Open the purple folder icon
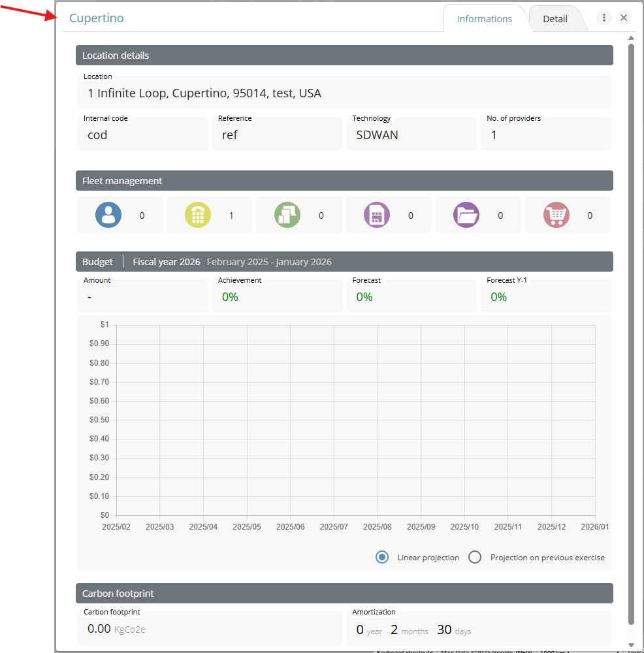644x653 pixels. point(466,215)
